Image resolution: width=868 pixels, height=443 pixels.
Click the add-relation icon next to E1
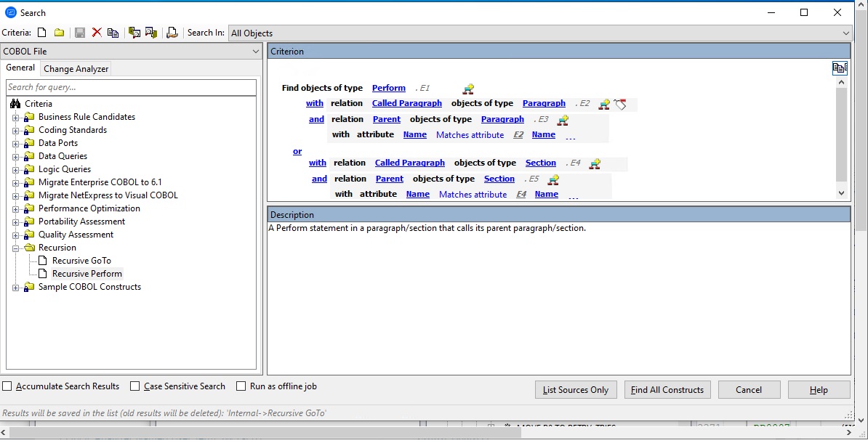pyautogui.click(x=468, y=89)
